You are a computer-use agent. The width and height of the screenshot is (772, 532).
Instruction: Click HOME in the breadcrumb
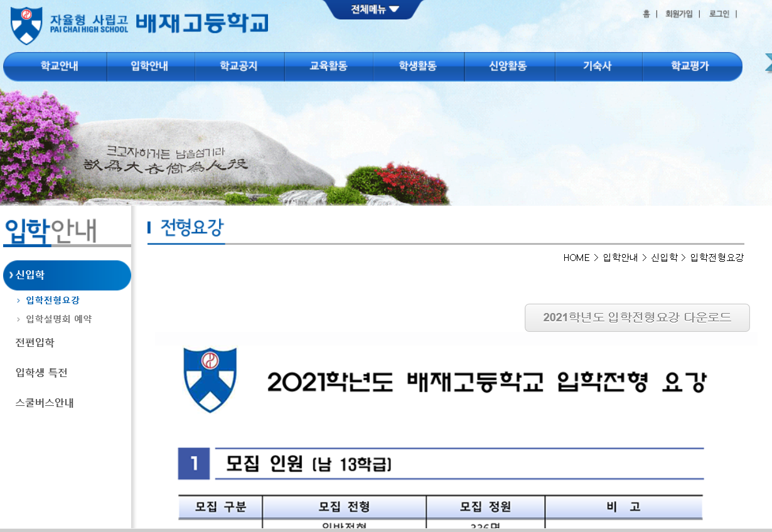[x=576, y=258]
